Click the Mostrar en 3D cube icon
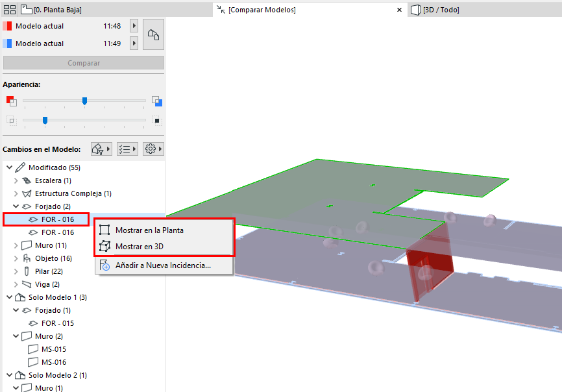Viewport: 562px width, 392px height. click(104, 246)
